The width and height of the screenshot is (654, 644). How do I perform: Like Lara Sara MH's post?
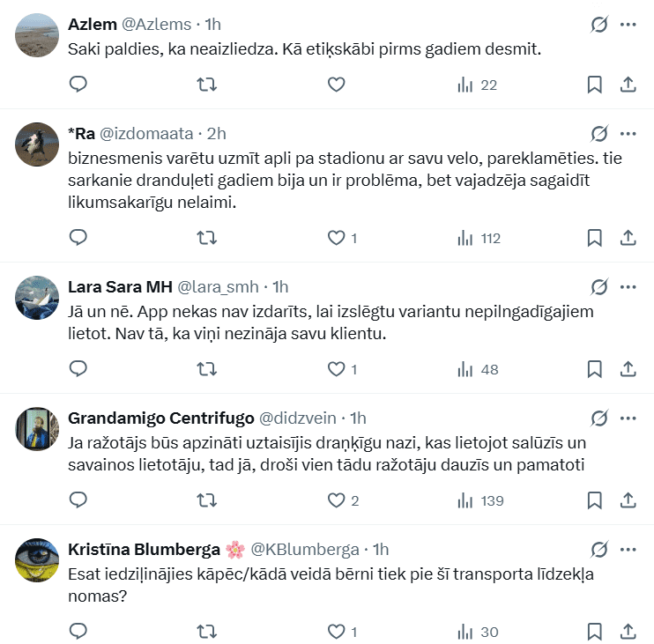click(x=336, y=369)
